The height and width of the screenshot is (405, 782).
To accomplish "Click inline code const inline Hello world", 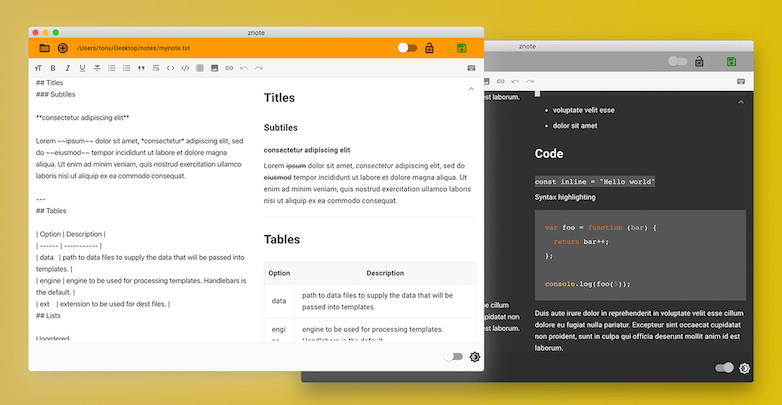I will click(x=594, y=182).
